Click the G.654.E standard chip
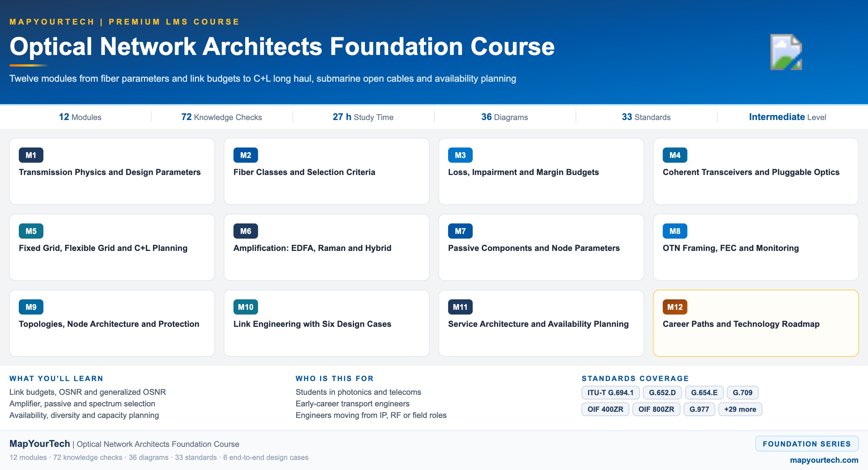 point(704,393)
